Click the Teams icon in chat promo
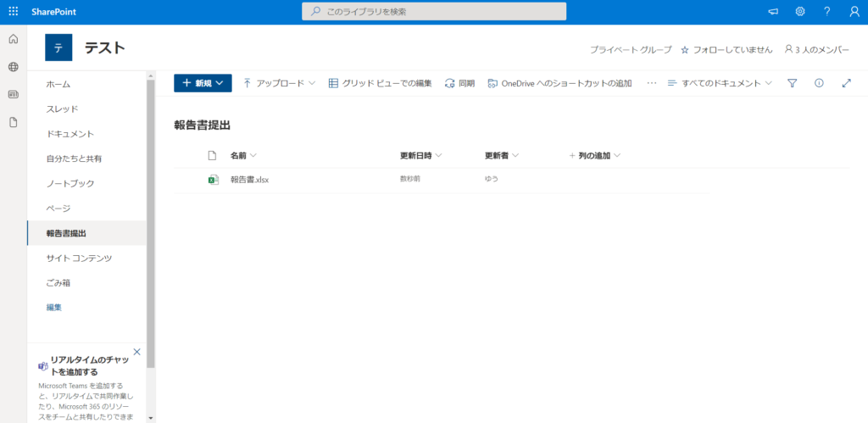 tap(42, 366)
